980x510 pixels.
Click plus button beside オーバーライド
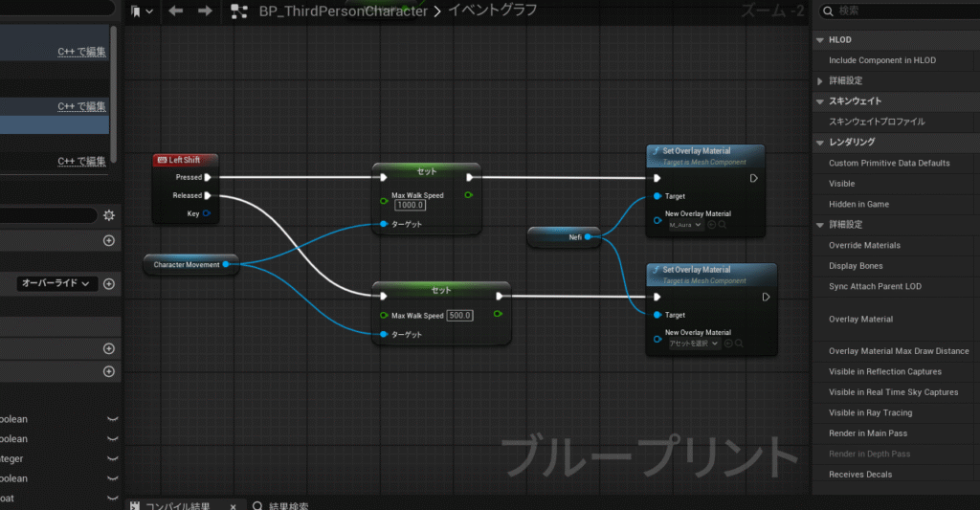[x=109, y=284]
